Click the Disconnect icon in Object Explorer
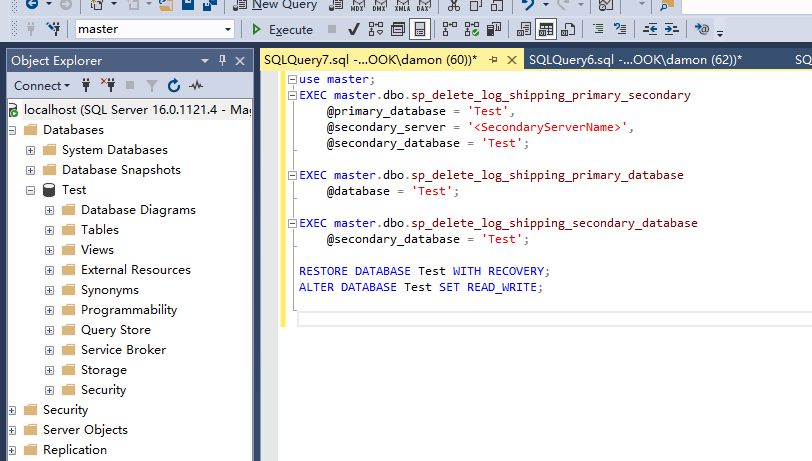Viewport: 812px width, 461px height. pos(108,85)
